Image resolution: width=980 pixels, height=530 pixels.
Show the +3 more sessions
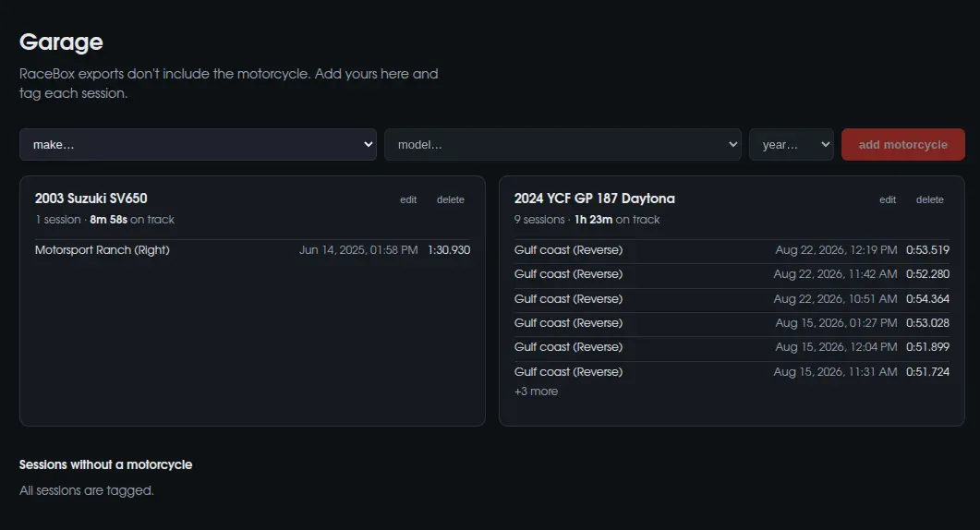click(536, 391)
